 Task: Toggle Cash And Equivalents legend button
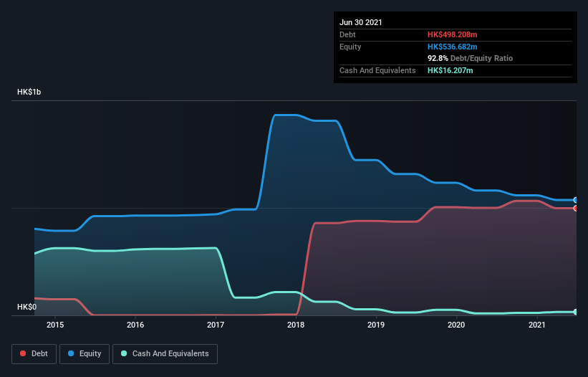click(165, 354)
